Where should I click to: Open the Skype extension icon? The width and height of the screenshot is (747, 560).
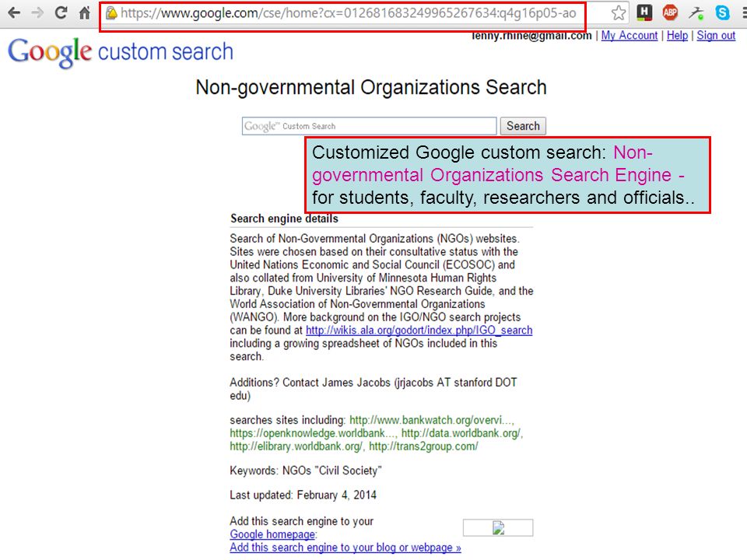coord(722,12)
